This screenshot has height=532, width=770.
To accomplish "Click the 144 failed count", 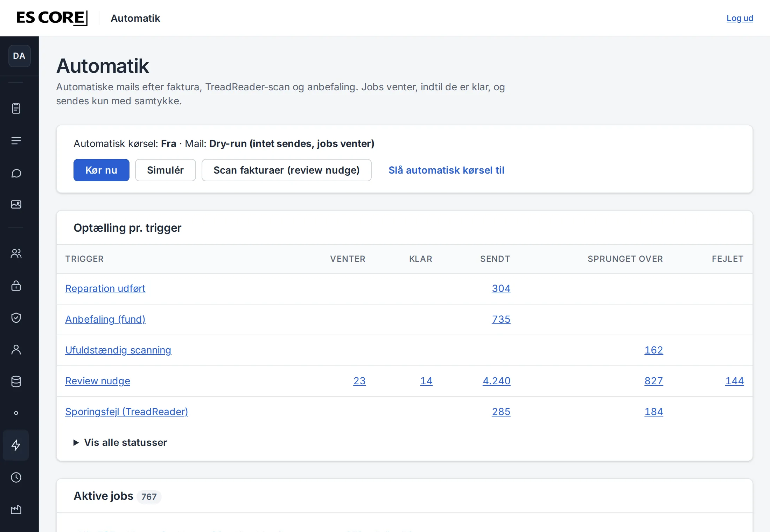I will (734, 381).
